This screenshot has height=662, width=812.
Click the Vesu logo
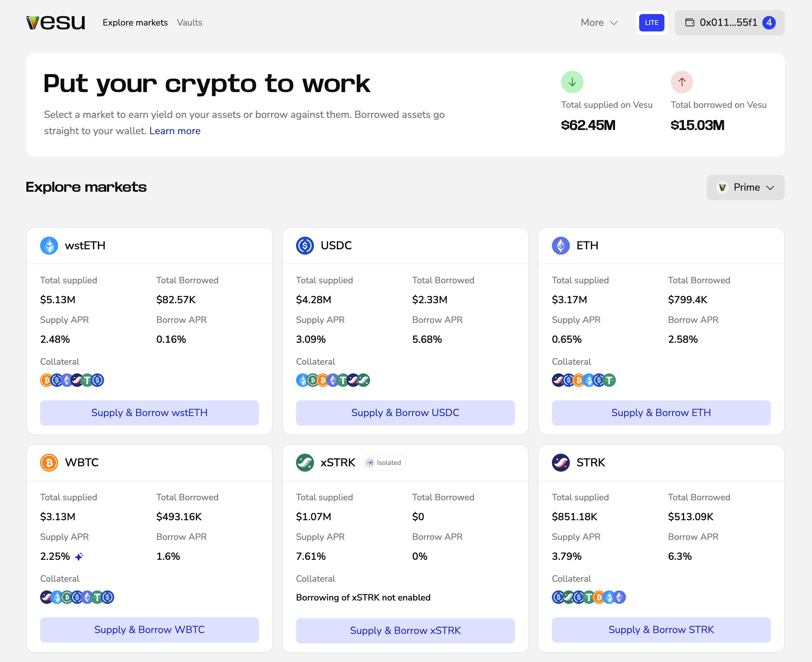click(x=56, y=22)
